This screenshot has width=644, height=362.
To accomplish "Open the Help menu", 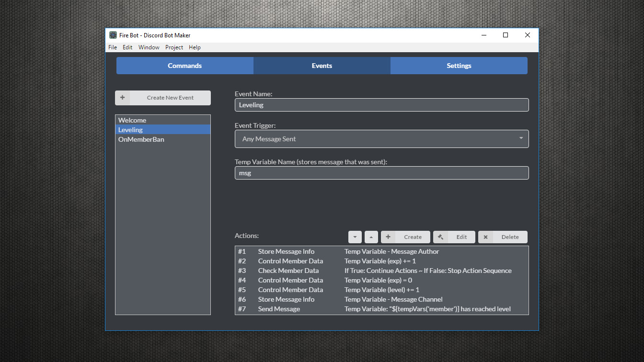I will click(195, 47).
